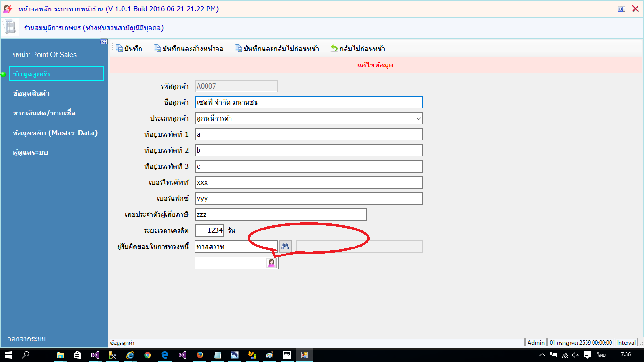Open the ประเภทลูกค้า customer type dropdown
644x362 pixels.
[309, 118]
